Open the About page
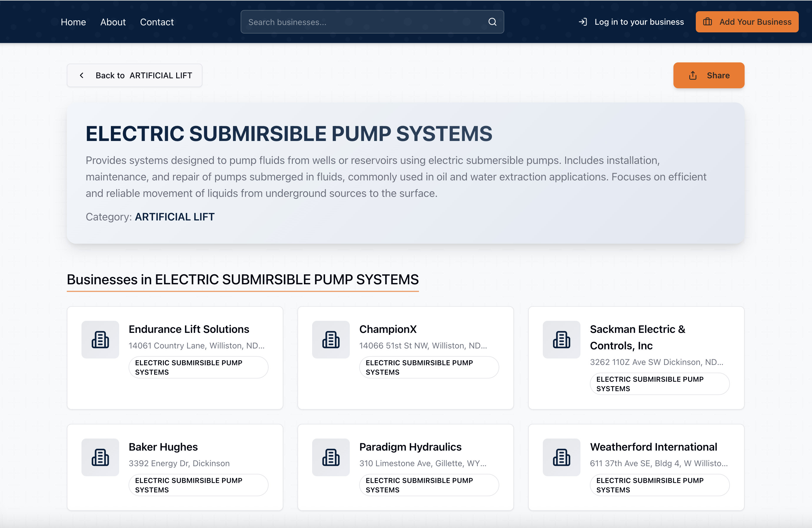The height and width of the screenshot is (528, 812). coord(113,22)
